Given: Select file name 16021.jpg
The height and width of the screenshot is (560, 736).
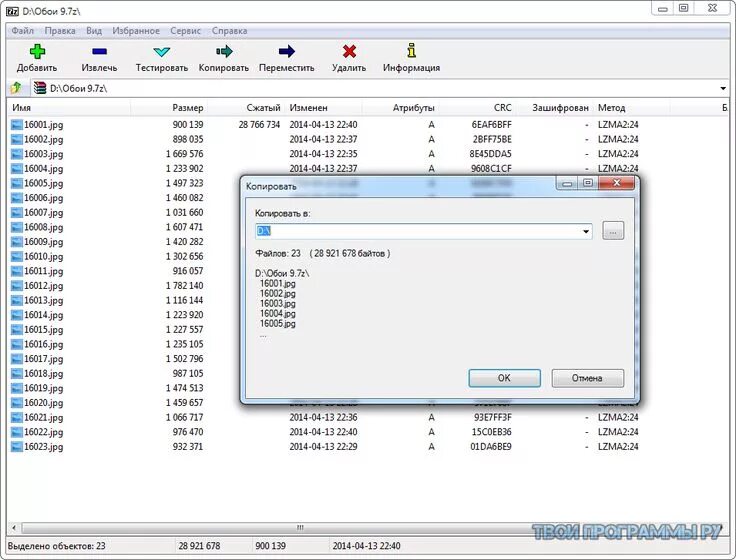Looking at the screenshot, I should tap(44, 418).
